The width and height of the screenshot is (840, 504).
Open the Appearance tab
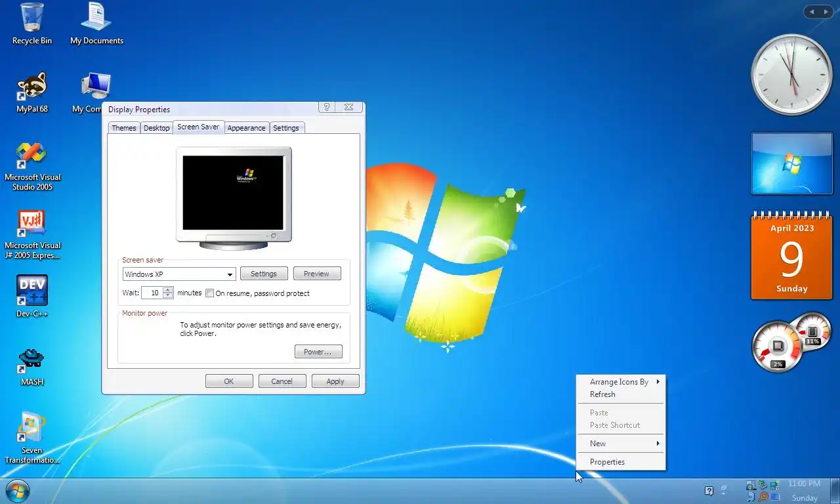pos(247,128)
